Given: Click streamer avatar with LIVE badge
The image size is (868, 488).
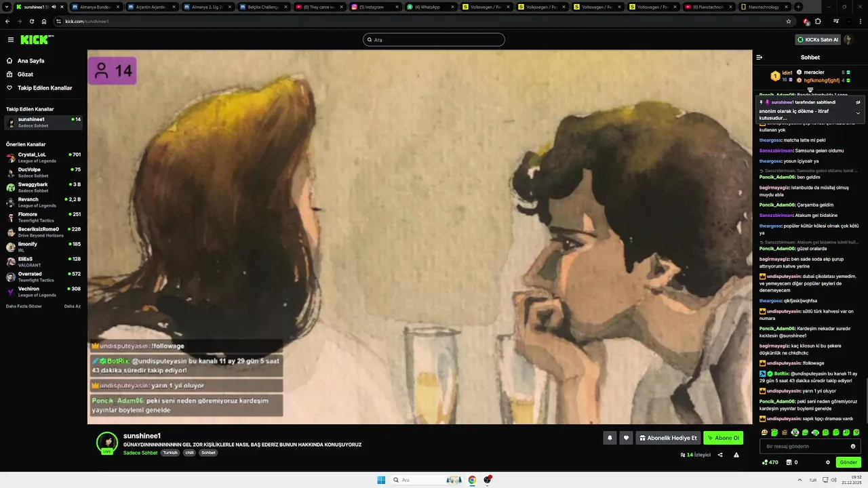Looking at the screenshot, I should click(x=107, y=443).
